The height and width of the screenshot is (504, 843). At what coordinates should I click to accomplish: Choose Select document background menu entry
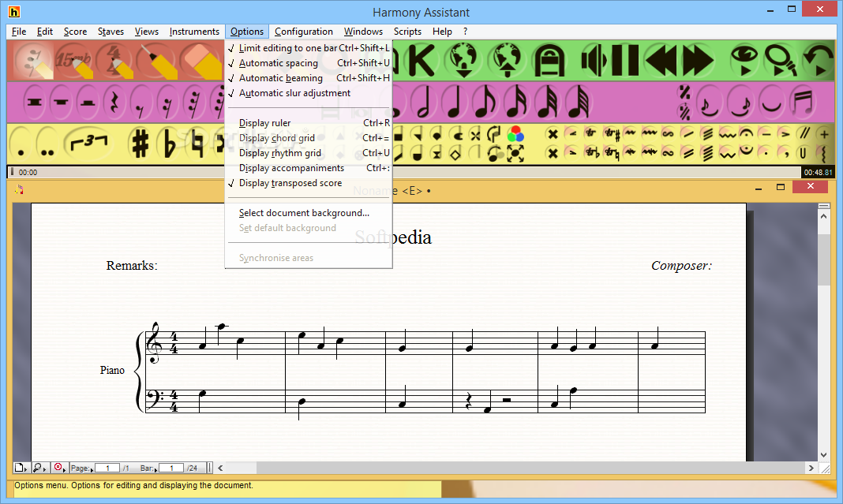[309, 213]
